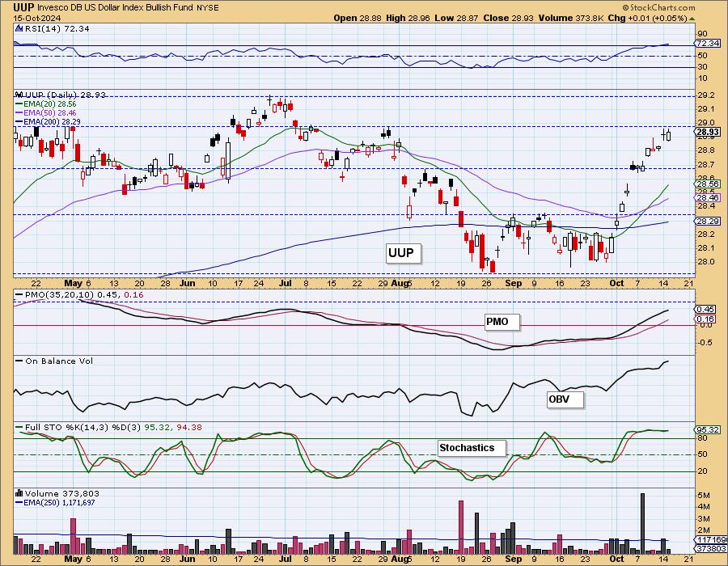Click the High 28.96 value

coord(408,18)
